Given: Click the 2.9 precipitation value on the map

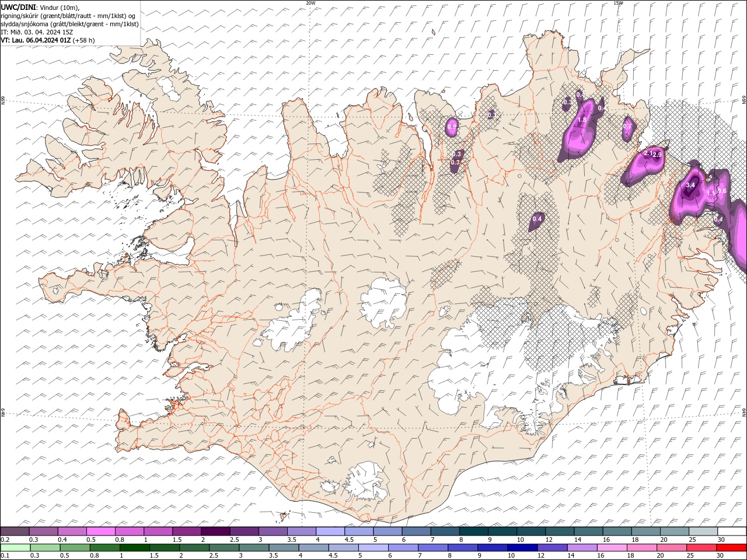Looking at the screenshot, I should tap(657, 155).
